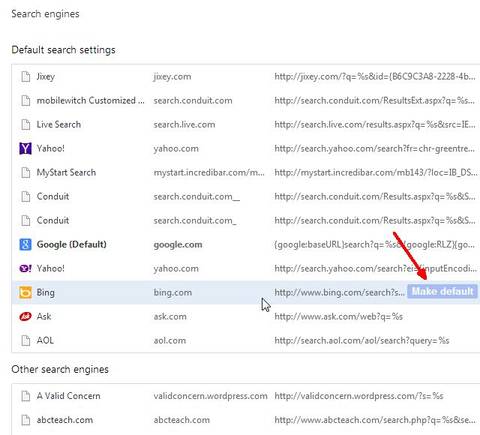Image resolution: width=480 pixels, height=435 pixels.
Task: Click the validconcern.wordpress.com keyword
Action: coord(210,396)
